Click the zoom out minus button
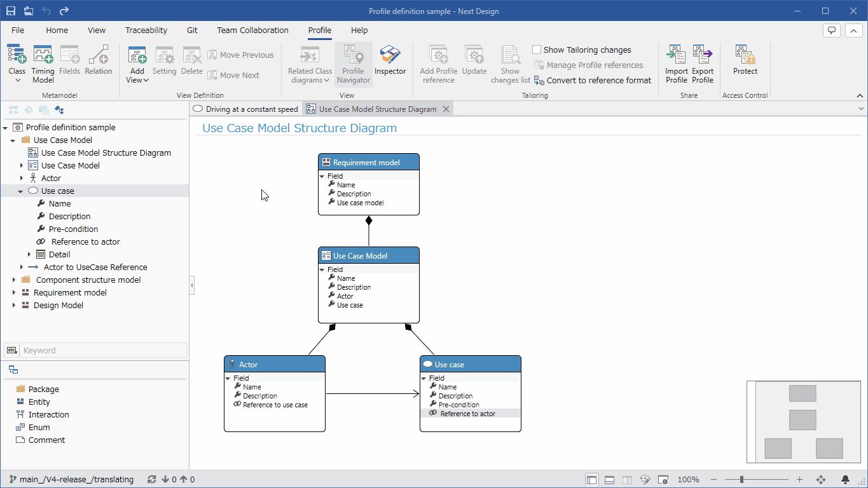 pos(714,480)
